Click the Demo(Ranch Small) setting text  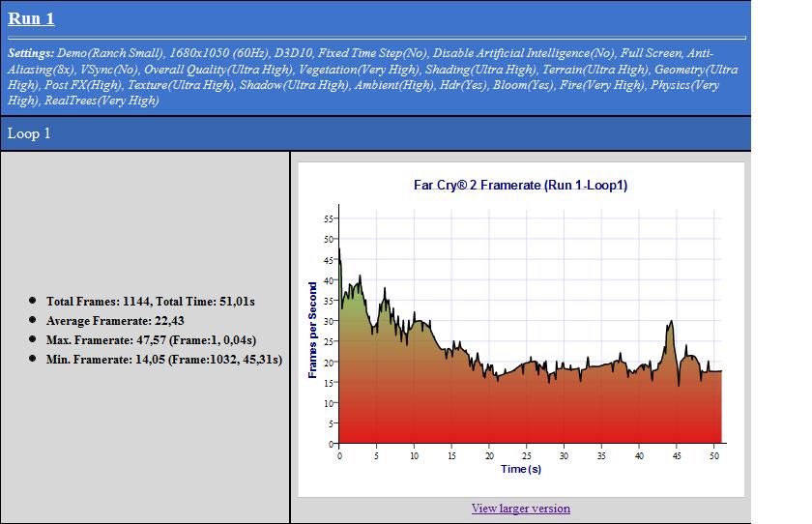tap(110, 53)
